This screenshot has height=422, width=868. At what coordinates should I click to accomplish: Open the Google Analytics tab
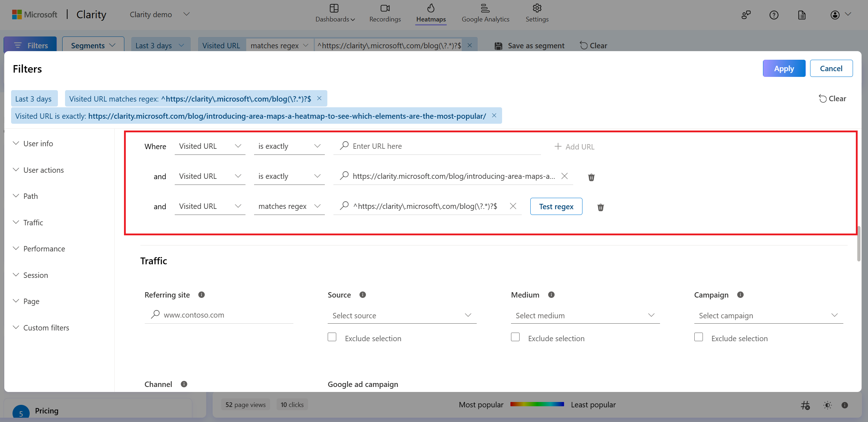coord(485,14)
